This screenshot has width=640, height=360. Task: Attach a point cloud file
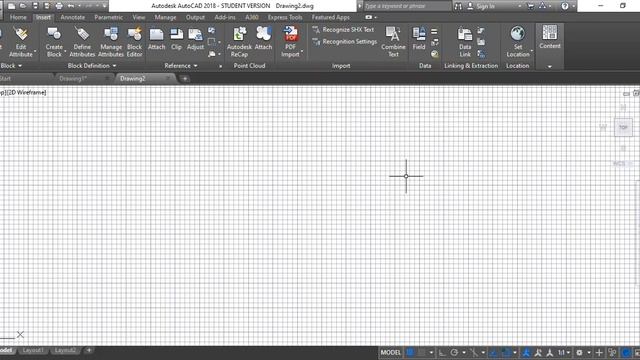pos(263,39)
